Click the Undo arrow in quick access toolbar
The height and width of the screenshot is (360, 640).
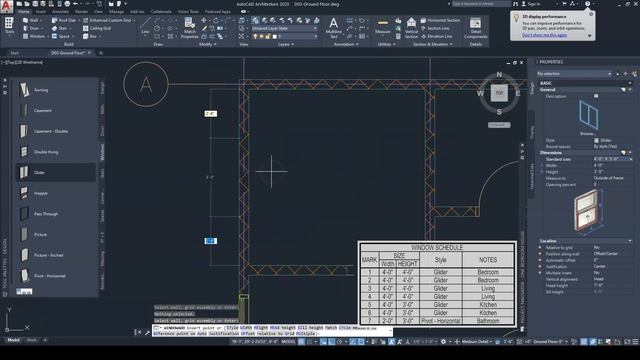[x=76, y=4]
